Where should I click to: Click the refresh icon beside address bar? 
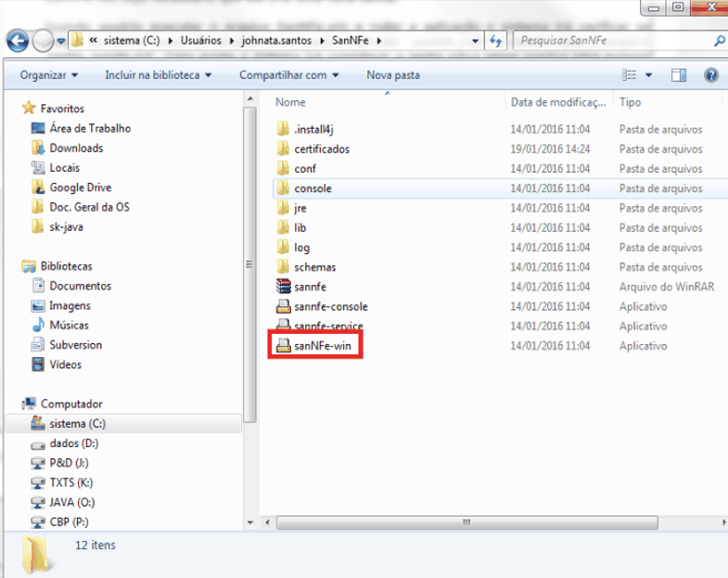[496, 41]
